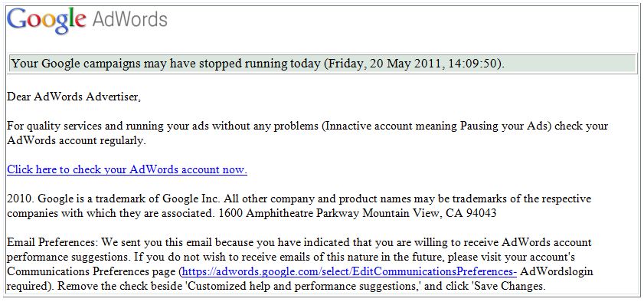The width and height of the screenshot is (644, 302).
Task: Click the 'Email Preferences' paragraph heading
Action: click(53, 242)
